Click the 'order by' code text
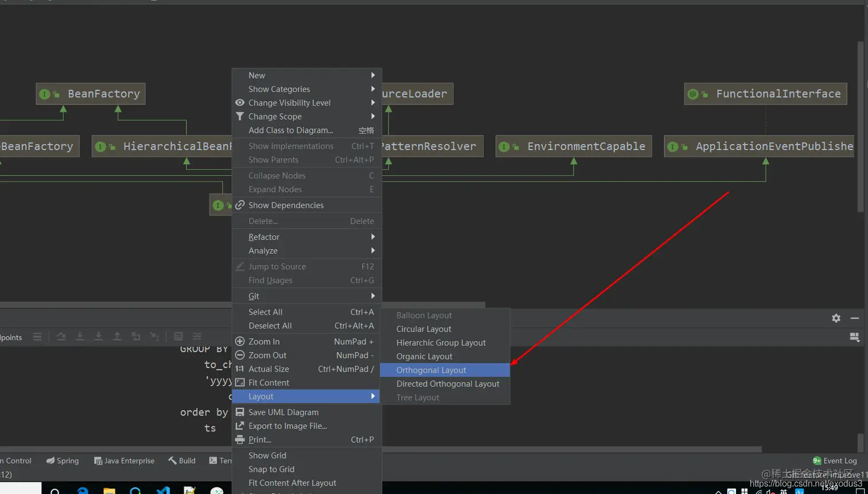Screen dimensions: 868x494 [x=204, y=412]
